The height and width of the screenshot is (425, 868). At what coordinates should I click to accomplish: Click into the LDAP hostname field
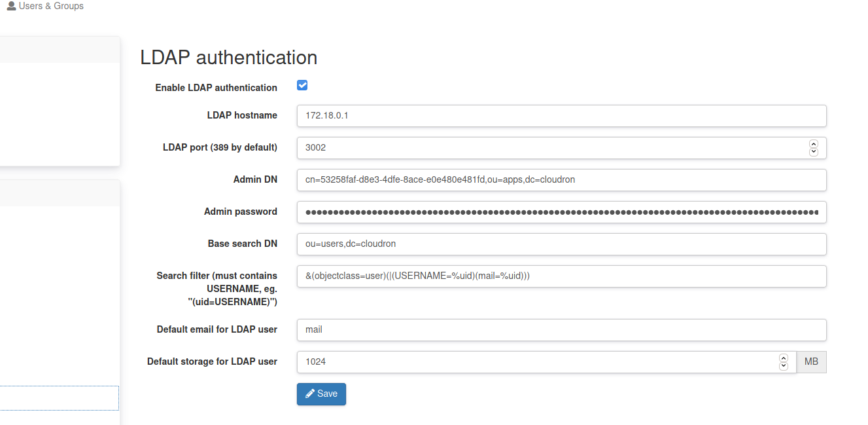(561, 116)
